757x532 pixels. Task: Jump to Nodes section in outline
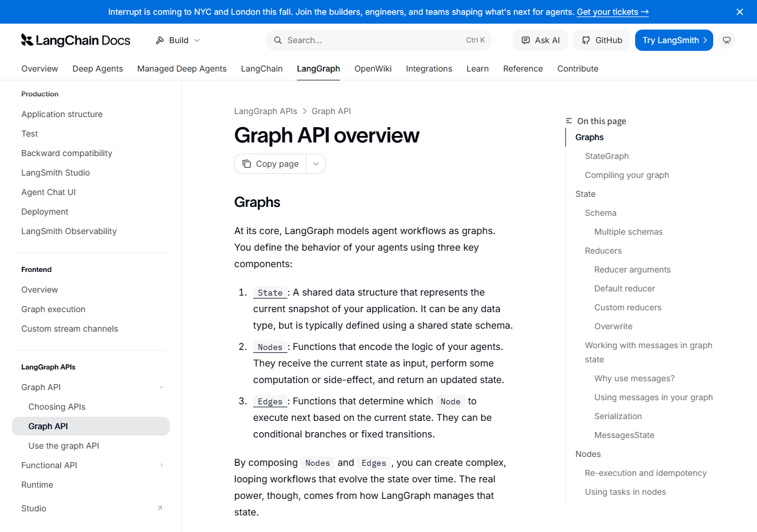[x=588, y=454]
